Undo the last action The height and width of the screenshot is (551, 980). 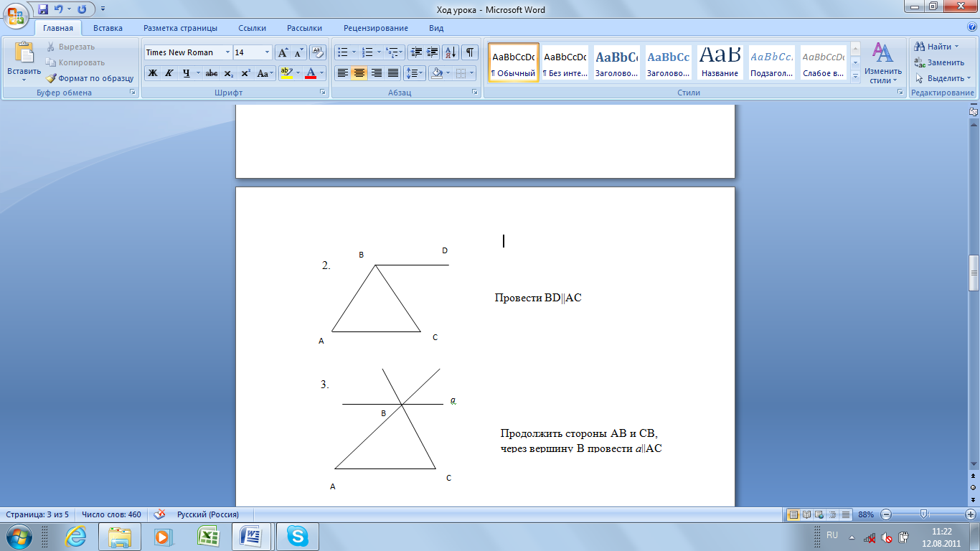(59, 9)
